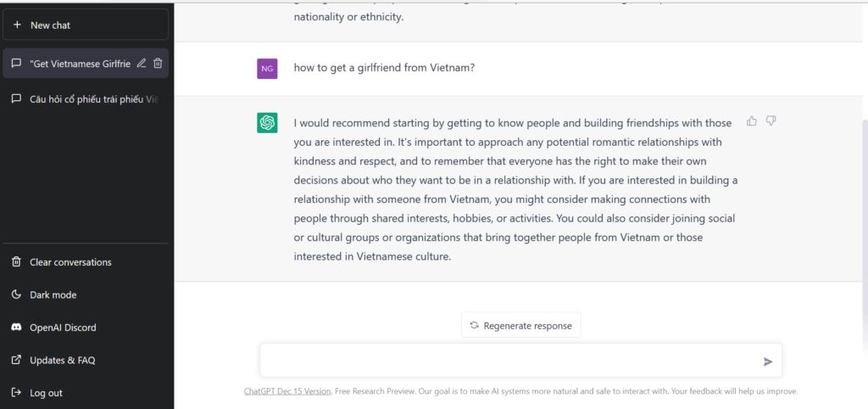Click the Discord logo icon in sidebar
868x409 pixels.
[17, 328]
